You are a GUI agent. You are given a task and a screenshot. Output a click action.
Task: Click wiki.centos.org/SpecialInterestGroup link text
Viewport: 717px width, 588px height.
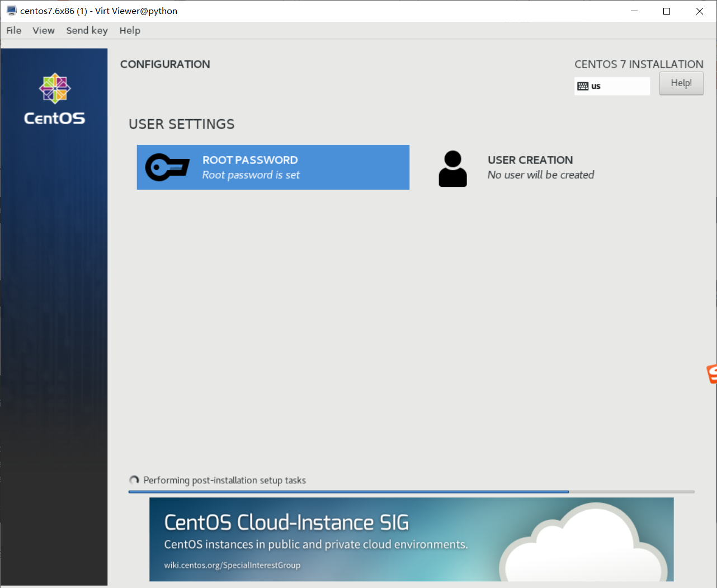pos(232,565)
